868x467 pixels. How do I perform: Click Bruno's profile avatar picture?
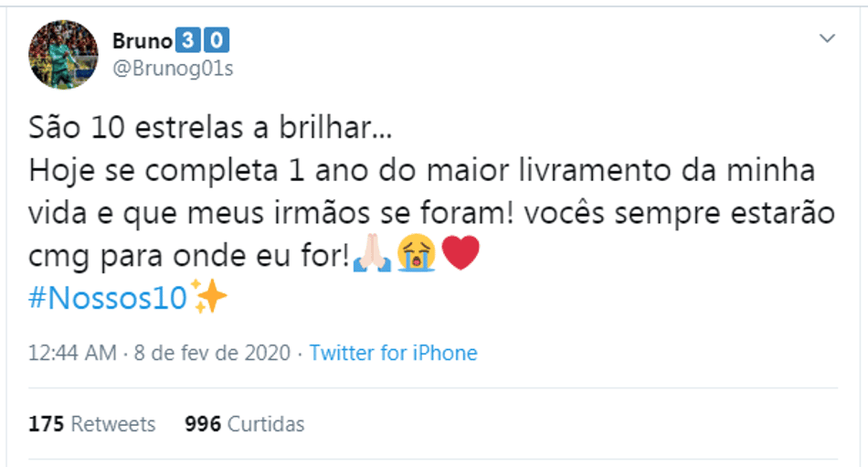(x=63, y=54)
